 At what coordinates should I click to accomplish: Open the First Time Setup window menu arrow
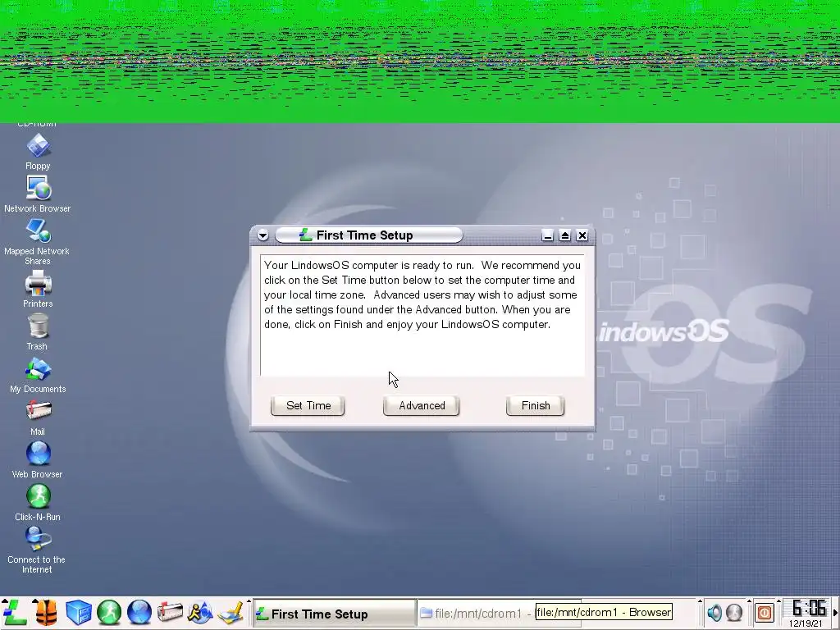(262, 235)
